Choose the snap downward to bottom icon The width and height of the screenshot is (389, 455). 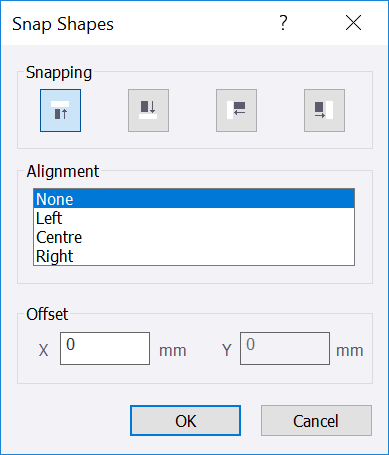click(x=148, y=110)
